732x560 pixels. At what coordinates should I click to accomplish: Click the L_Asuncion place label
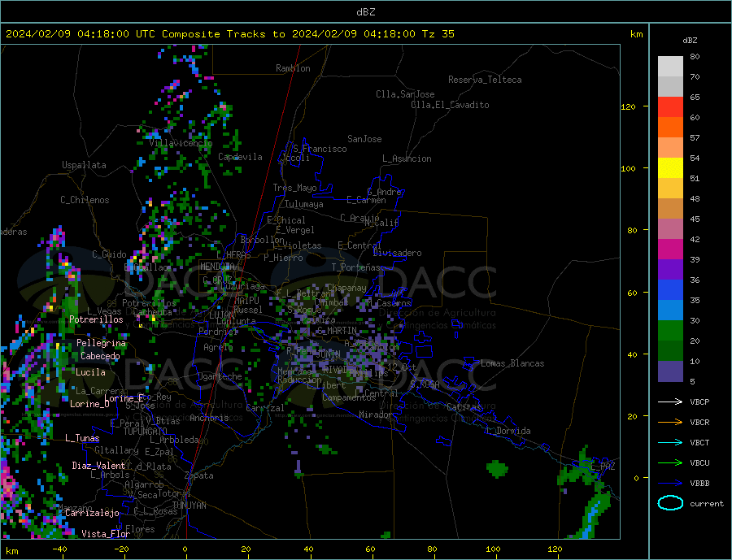[407, 158]
